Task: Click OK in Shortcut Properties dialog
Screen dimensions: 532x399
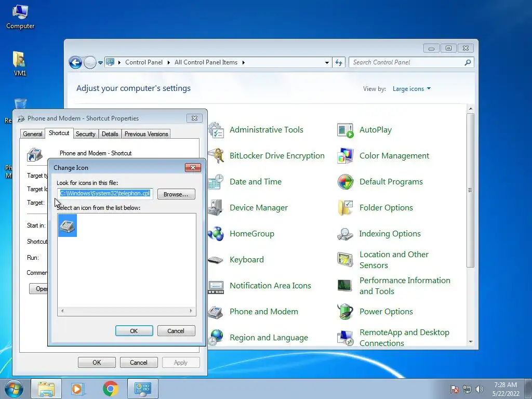Action: click(97, 362)
